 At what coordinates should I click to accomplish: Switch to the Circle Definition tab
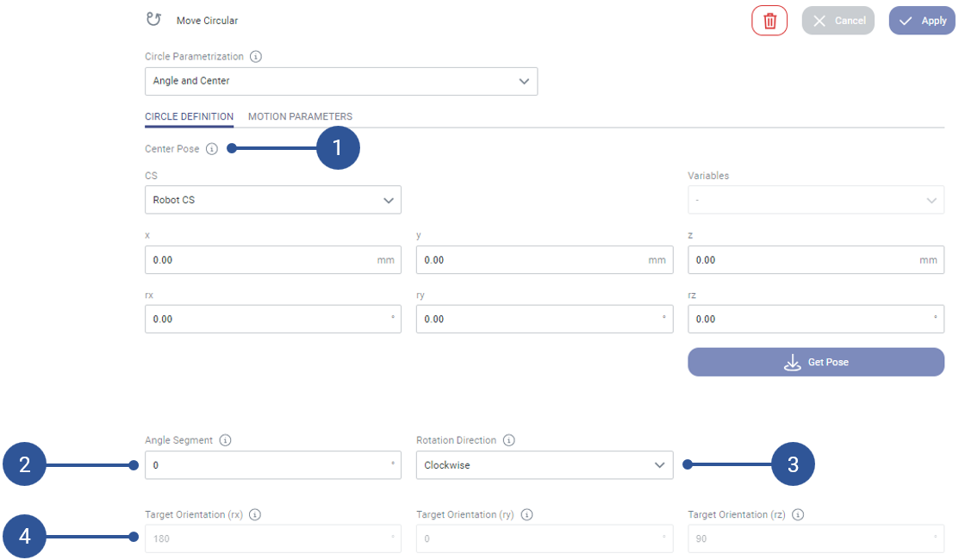(189, 116)
